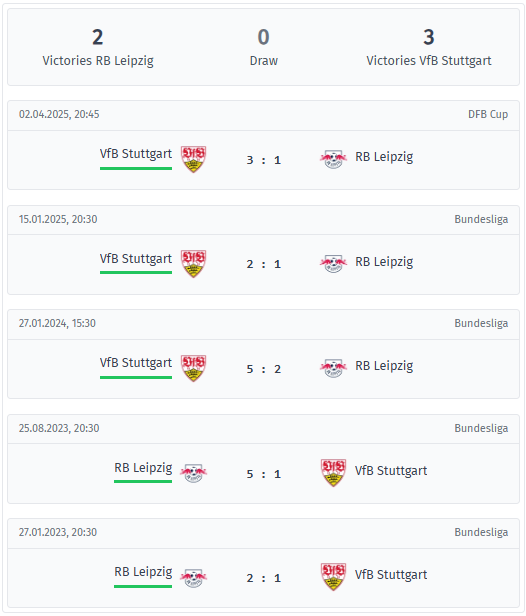Click RB Leipzig logo in 25.08.2023 match

tap(193, 473)
